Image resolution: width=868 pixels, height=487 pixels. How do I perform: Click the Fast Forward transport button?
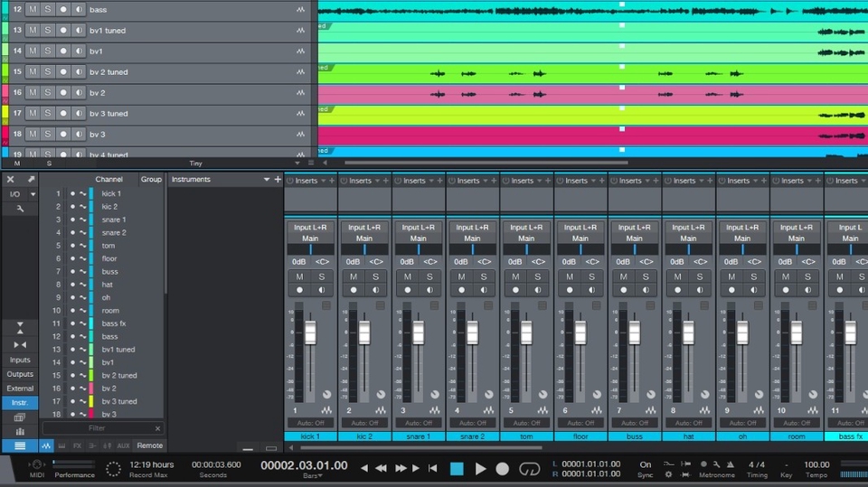click(401, 468)
